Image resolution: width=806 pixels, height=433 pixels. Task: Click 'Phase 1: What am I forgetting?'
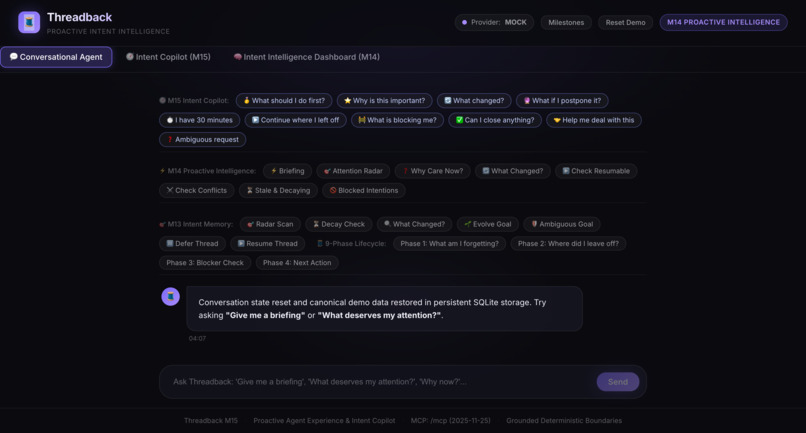pyautogui.click(x=449, y=243)
